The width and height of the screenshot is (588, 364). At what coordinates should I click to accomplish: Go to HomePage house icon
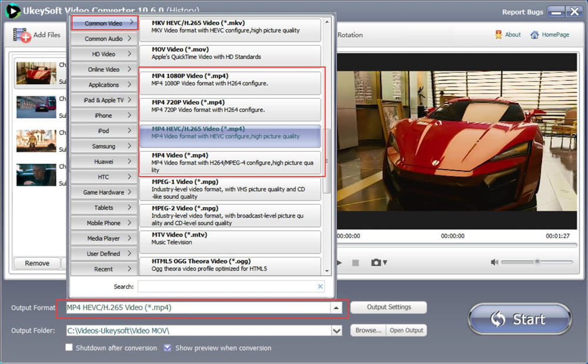(x=534, y=35)
